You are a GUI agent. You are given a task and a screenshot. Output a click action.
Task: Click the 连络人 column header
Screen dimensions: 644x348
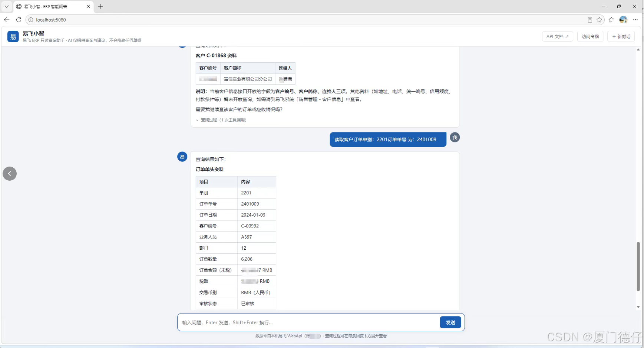point(285,68)
